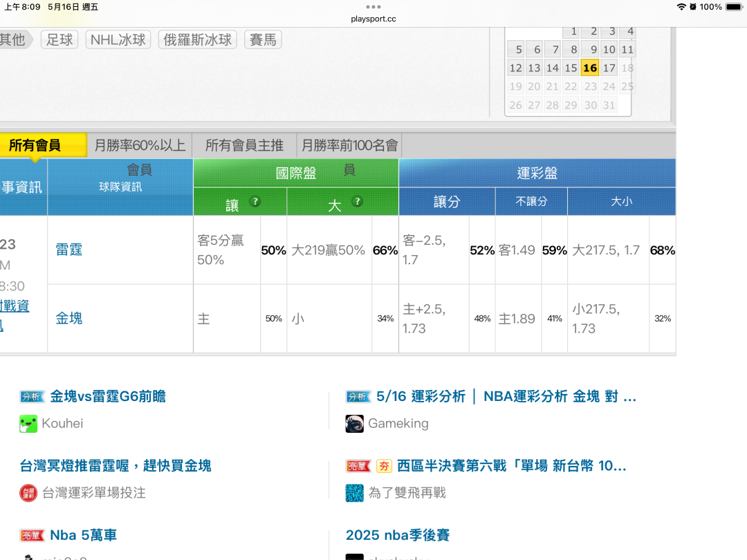747x560 pixels.
Task: Tap the Gameking avatar icon
Action: [x=354, y=423]
